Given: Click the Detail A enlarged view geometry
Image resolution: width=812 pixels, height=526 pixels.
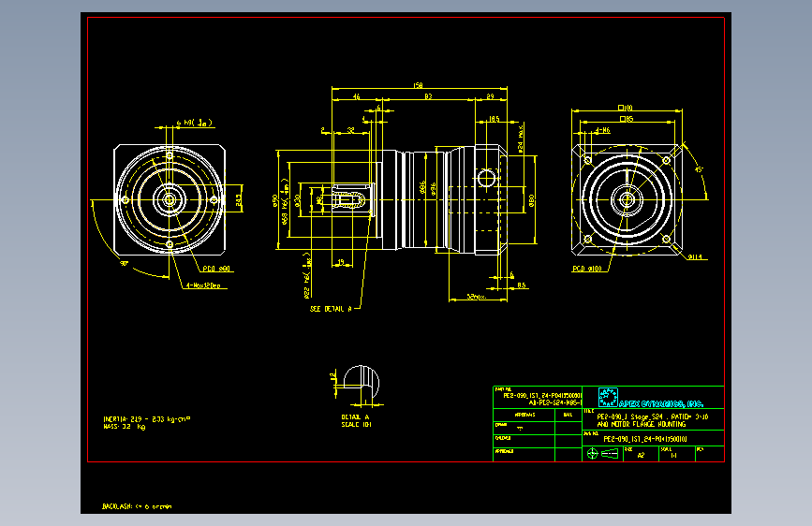Looking at the screenshot, I should pos(361,383).
